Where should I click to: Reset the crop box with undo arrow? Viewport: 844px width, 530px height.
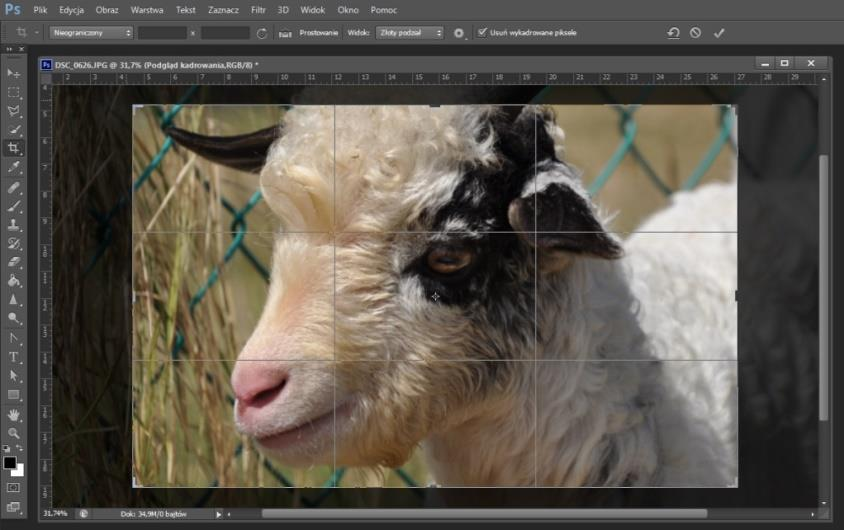click(x=673, y=33)
